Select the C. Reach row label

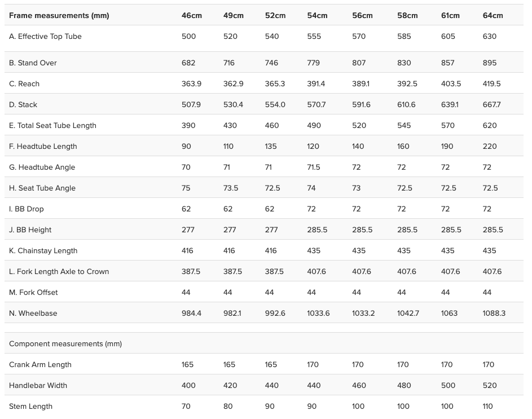coord(24,83)
